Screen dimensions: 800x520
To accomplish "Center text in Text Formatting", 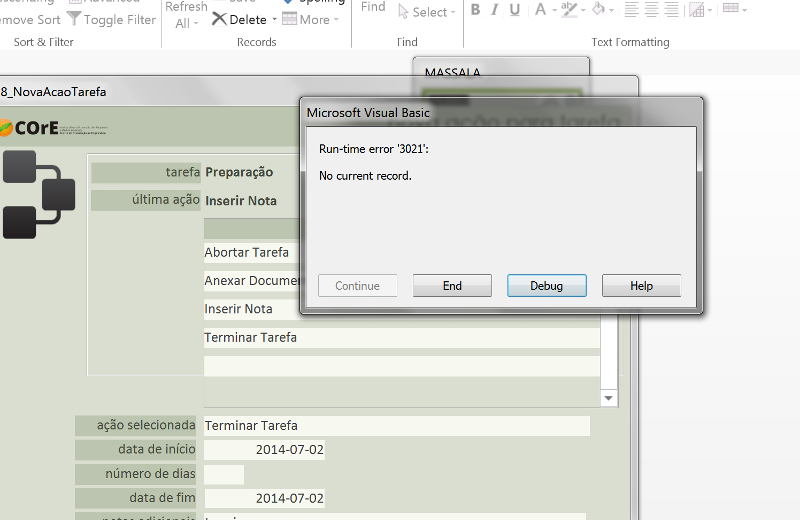I will point(652,10).
